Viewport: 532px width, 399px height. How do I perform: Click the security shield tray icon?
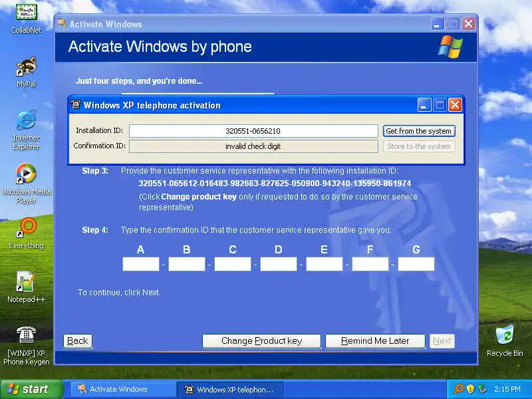470,389
